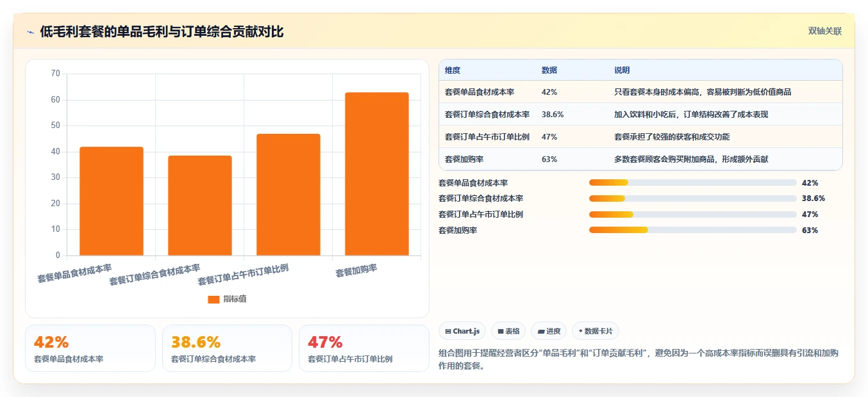Image resolution: width=868 pixels, height=397 pixels.
Task: Click the 数据卡片 tag chip
Action: 596,331
